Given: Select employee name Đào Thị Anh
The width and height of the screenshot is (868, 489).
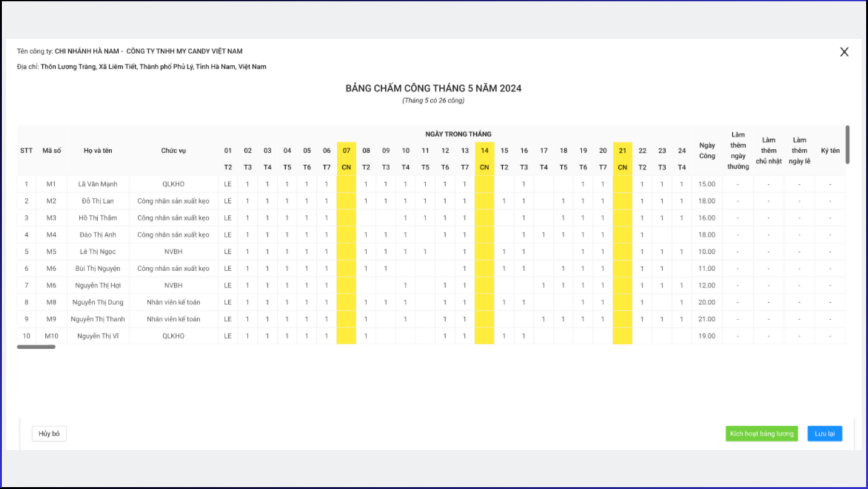Looking at the screenshot, I should click(x=98, y=235).
